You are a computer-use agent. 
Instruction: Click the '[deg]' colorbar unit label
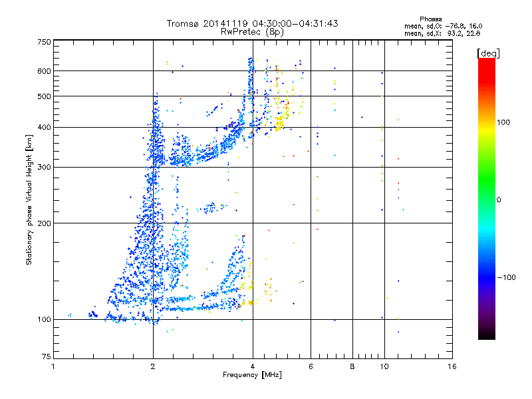[488, 54]
